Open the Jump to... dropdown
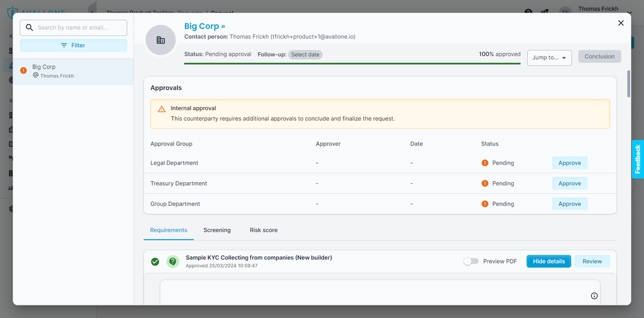Viewport: 644px width, 318px height. coord(549,58)
